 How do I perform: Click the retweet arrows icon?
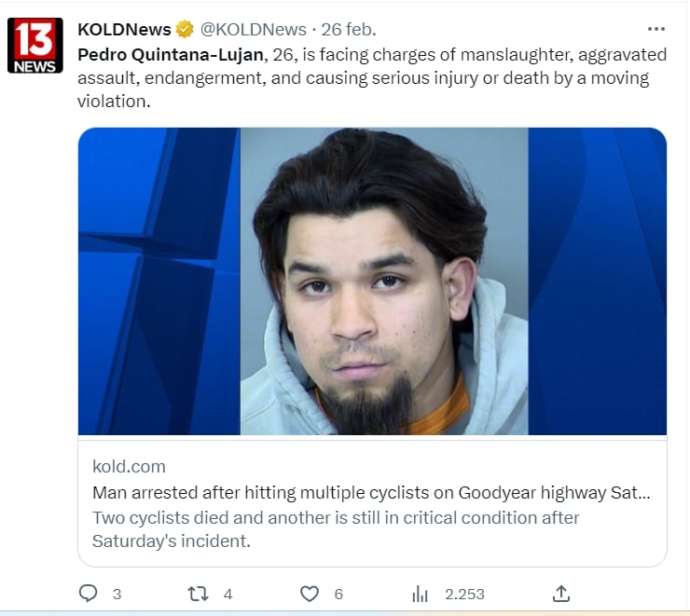[x=198, y=594]
